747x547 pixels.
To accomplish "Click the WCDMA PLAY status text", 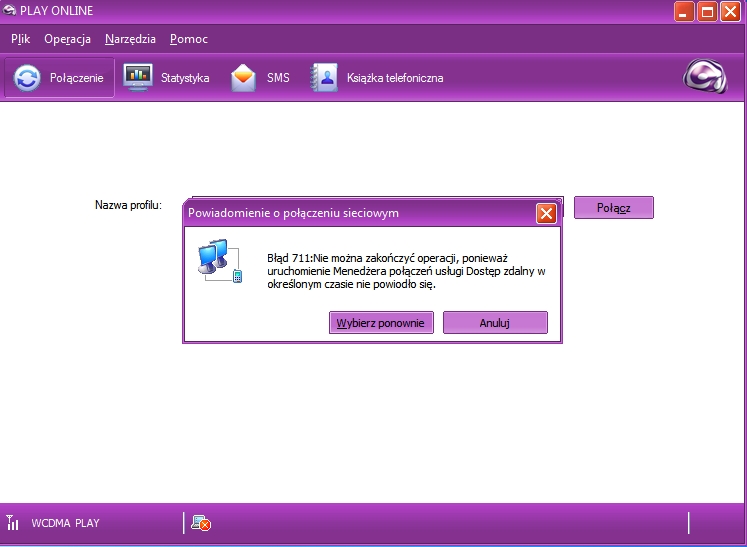I will 65,523.
